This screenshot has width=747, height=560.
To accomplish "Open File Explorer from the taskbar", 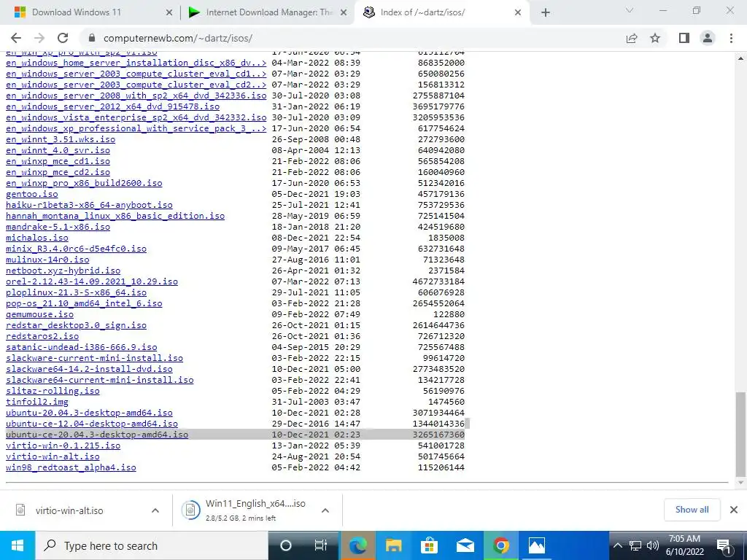I will click(x=393, y=545).
